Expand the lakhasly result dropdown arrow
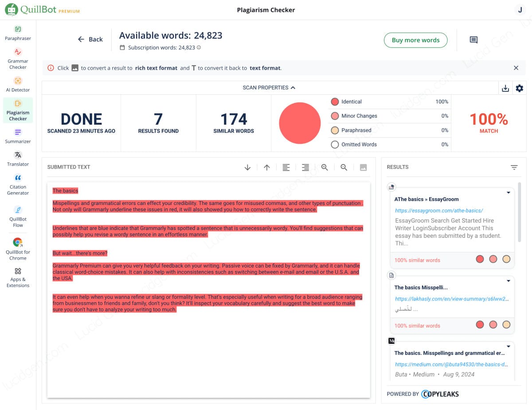The image size is (532, 410). (509, 281)
